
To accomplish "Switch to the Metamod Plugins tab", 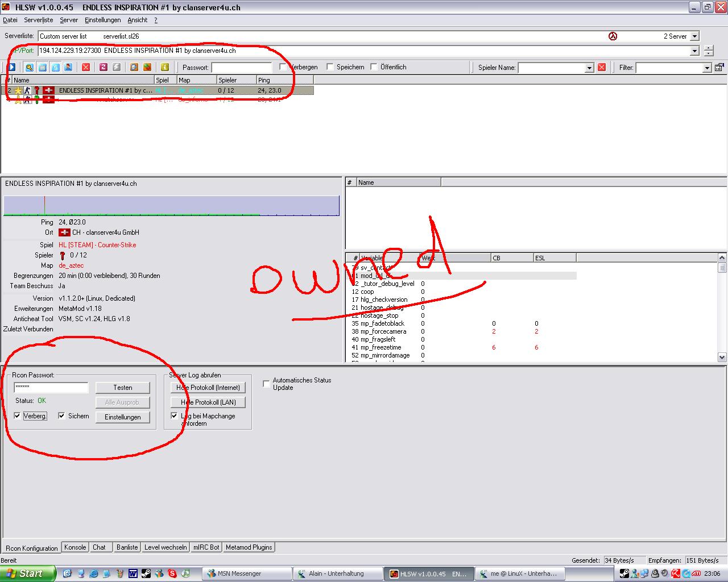I will click(x=249, y=547).
